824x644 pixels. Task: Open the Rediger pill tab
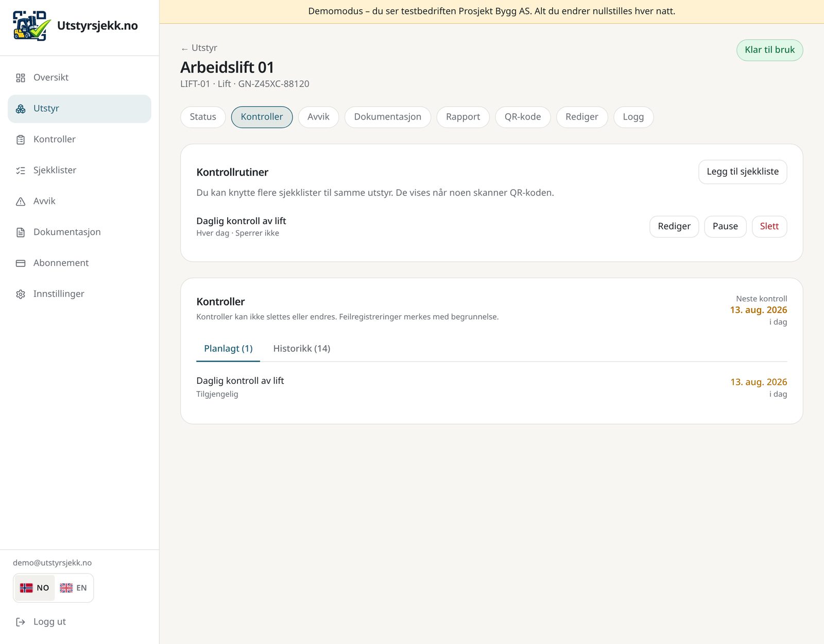coord(582,117)
